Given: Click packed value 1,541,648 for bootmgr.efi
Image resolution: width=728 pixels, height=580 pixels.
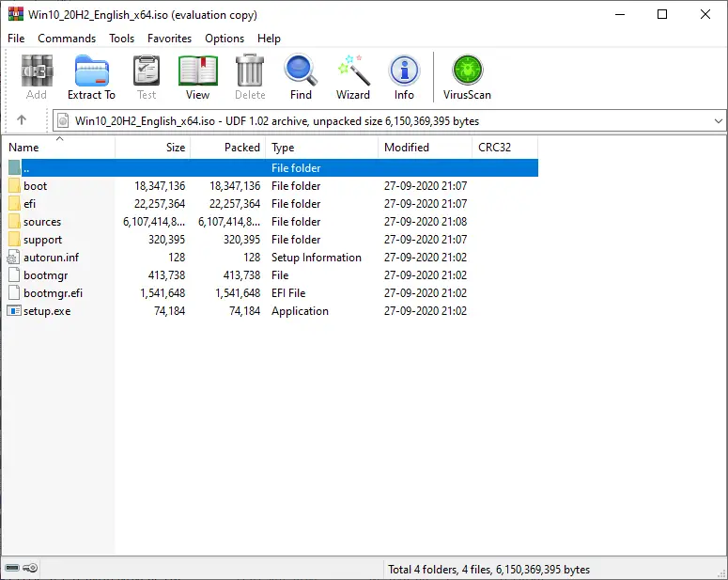Looking at the screenshot, I should [238, 293].
